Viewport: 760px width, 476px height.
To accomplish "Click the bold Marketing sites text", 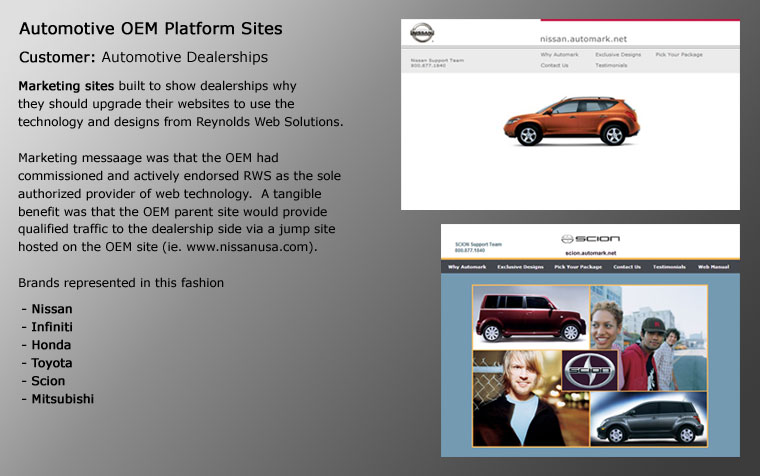I will (66, 86).
